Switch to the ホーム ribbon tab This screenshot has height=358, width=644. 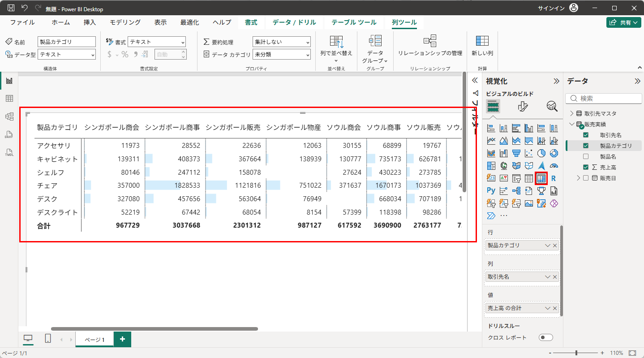(x=60, y=22)
